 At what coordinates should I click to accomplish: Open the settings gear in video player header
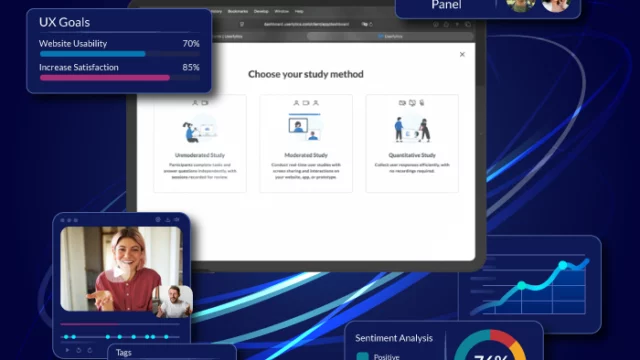(x=158, y=220)
